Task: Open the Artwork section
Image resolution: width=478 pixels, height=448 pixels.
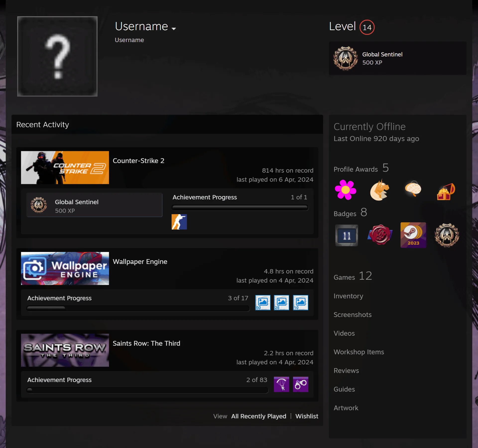Action: tap(346, 408)
